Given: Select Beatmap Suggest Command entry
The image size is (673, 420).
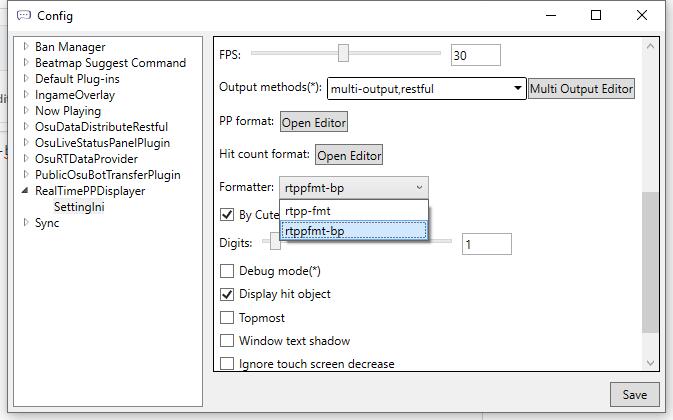Looking at the screenshot, I should pos(110,63).
